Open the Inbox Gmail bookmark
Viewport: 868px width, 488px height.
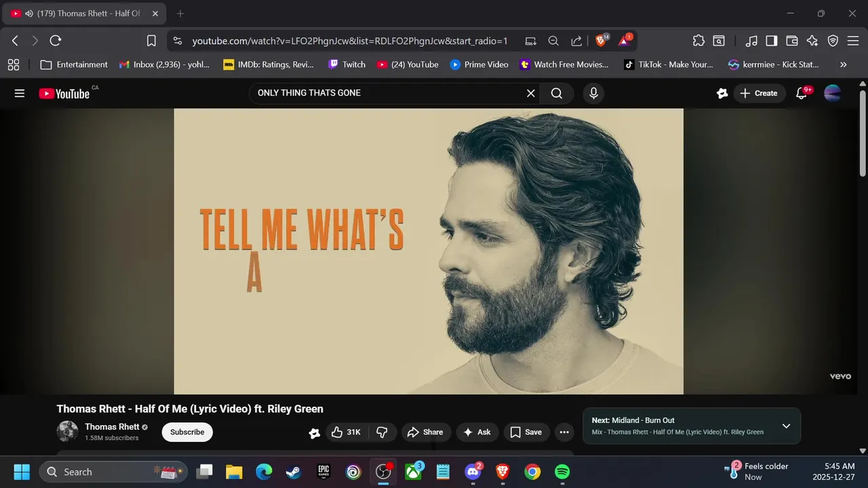165,64
